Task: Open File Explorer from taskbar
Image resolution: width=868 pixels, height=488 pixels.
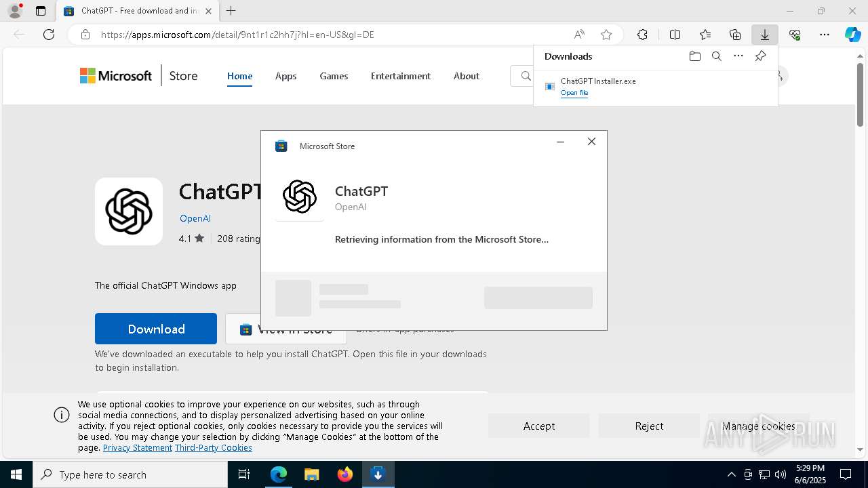Action: pos(311,474)
